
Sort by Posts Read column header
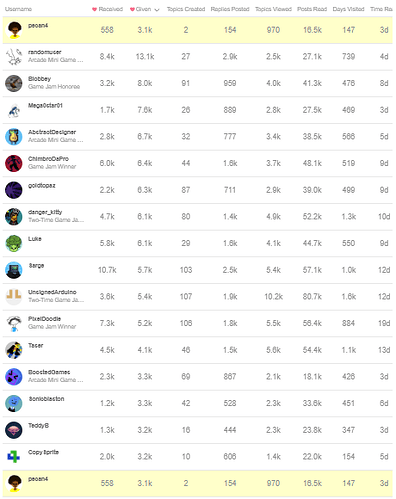point(312,9)
